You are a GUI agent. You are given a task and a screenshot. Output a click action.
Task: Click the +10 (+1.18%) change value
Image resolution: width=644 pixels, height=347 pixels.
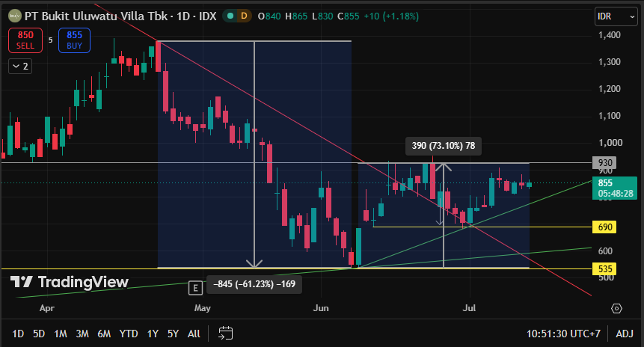tap(391, 16)
